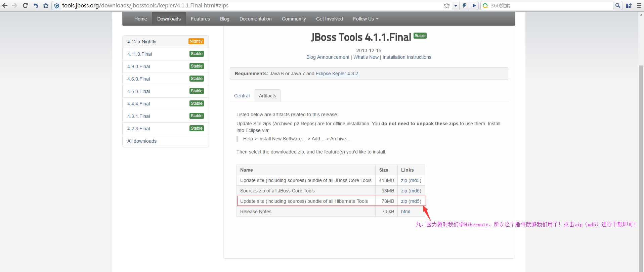Expand the Follow Us dropdown
The width and height of the screenshot is (644, 272).
coord(366,19)
